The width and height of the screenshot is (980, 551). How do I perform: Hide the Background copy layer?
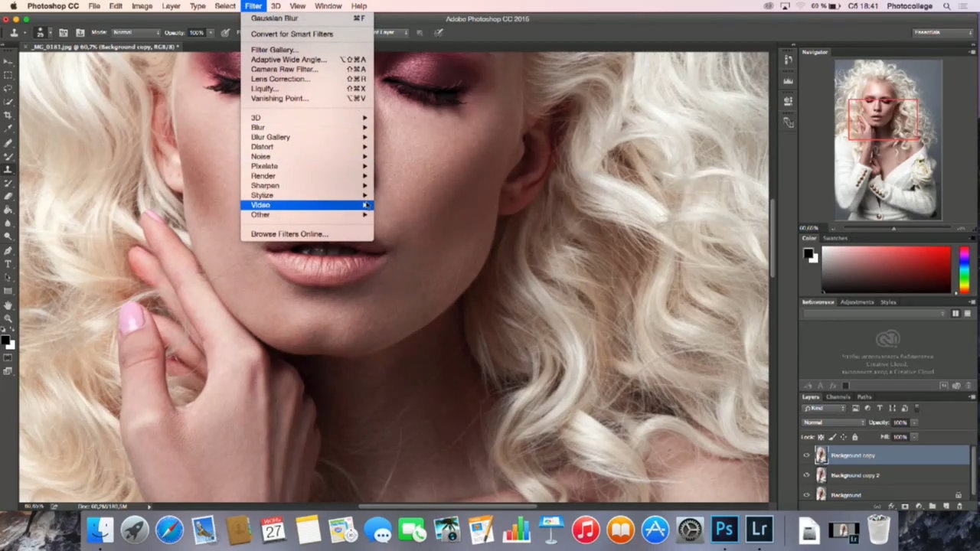click(806, 455)
